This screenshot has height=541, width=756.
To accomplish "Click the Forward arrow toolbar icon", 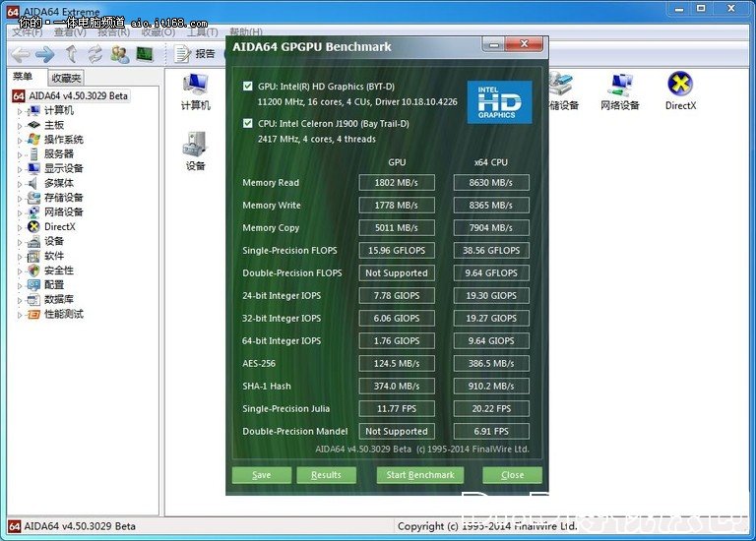I will tap(45, 54).
